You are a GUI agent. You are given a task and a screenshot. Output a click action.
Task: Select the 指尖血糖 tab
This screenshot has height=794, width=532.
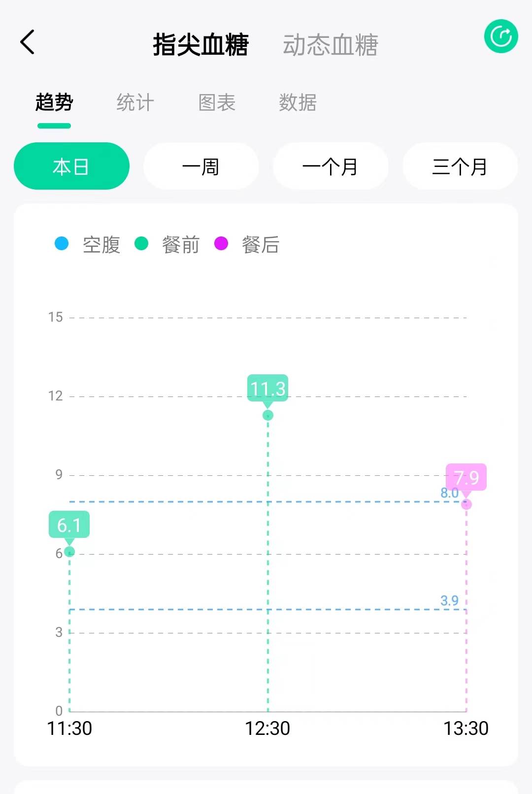pos(200,45)
